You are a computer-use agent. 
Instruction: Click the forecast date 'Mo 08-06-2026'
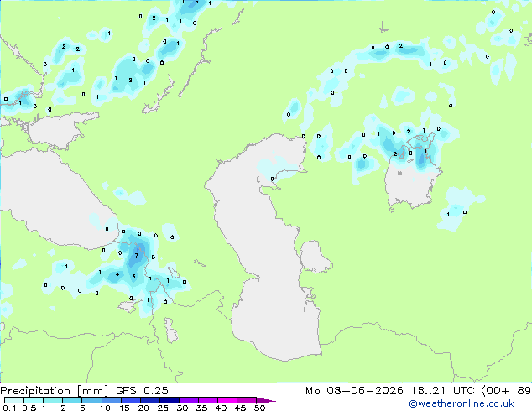[354, 391]
